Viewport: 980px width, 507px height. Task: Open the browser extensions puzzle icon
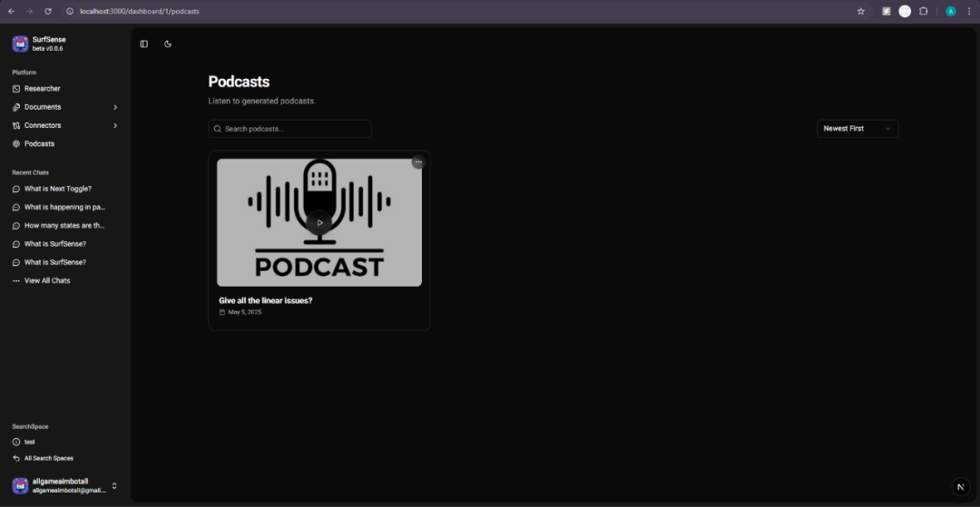[924, 11]
